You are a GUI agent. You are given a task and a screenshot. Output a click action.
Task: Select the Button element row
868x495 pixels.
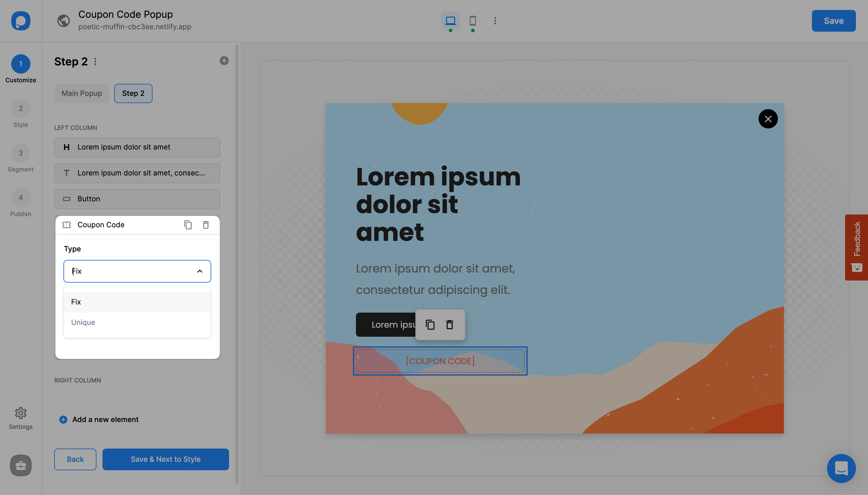point(137,199)
